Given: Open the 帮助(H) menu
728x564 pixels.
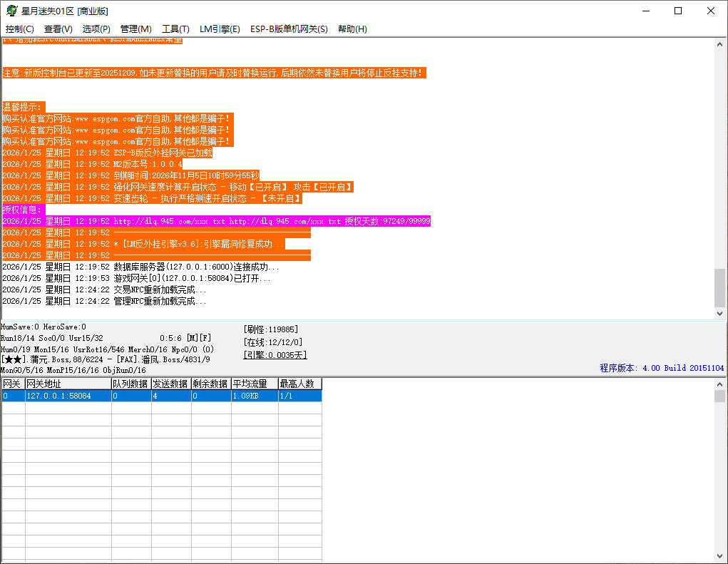Looking at the screenshot, I should tap(352, 29).
